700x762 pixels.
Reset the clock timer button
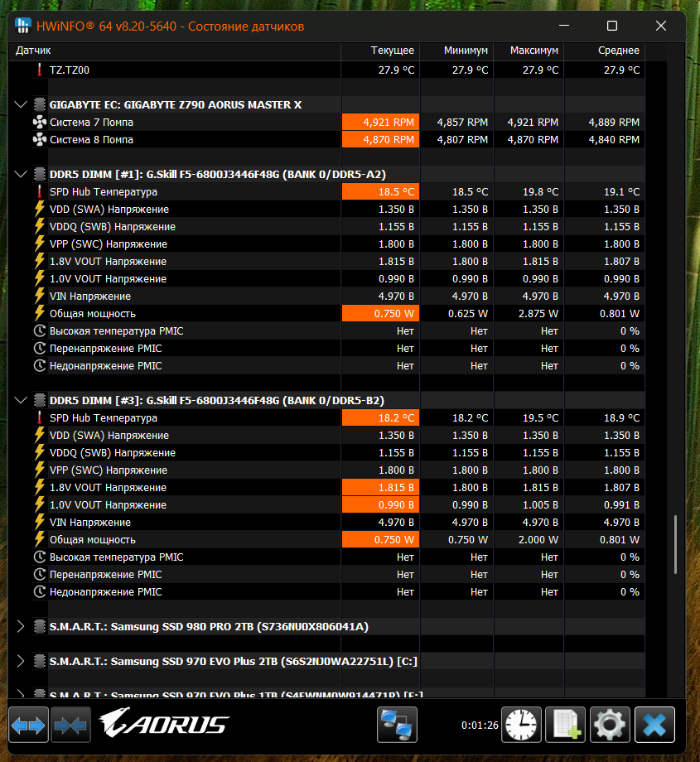point(522,725)
